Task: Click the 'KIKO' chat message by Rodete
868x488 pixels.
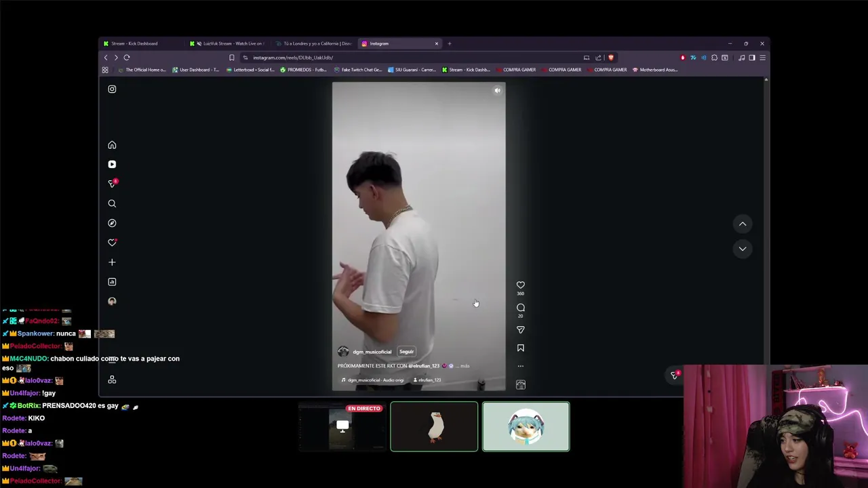Action: coord(37,418)
